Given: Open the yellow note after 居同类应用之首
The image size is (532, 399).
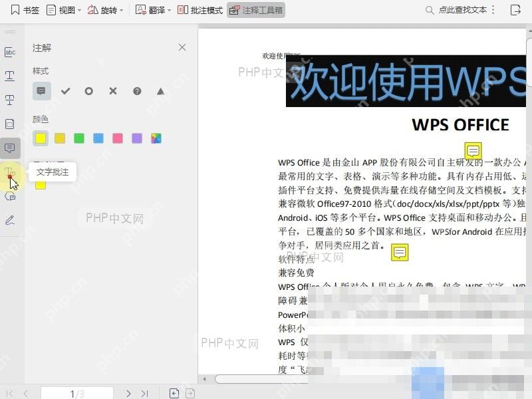Looking at the screenshot, I should pyautogui.click(x=400, y=253).
